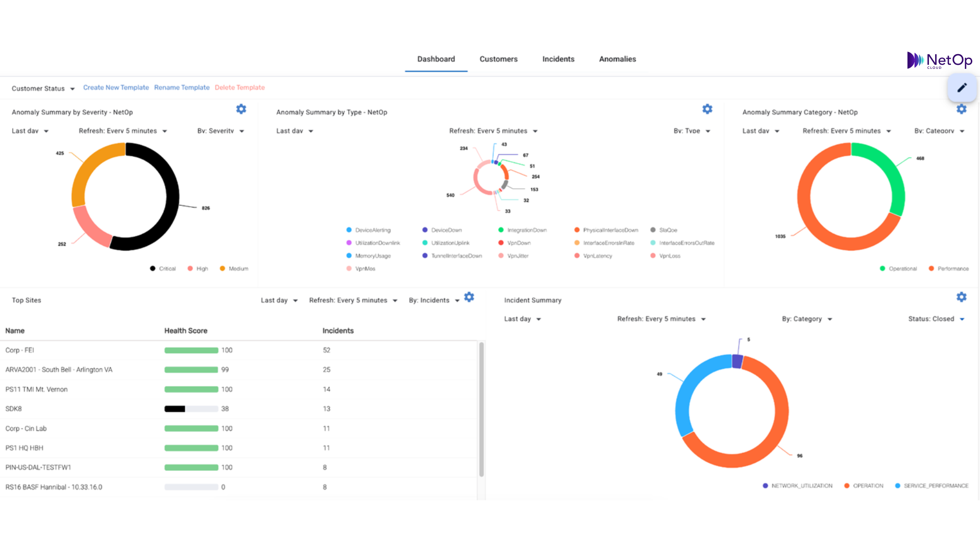Expand Customer Status template dropdown
This screenshot has width=980, height=551.
pyautogui.click(x=43, y=89)
